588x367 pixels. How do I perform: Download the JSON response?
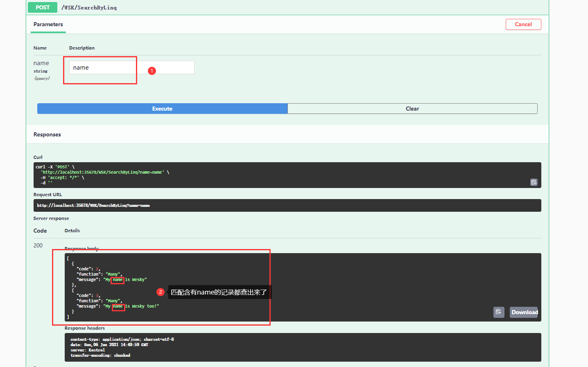tap(524, 312)
